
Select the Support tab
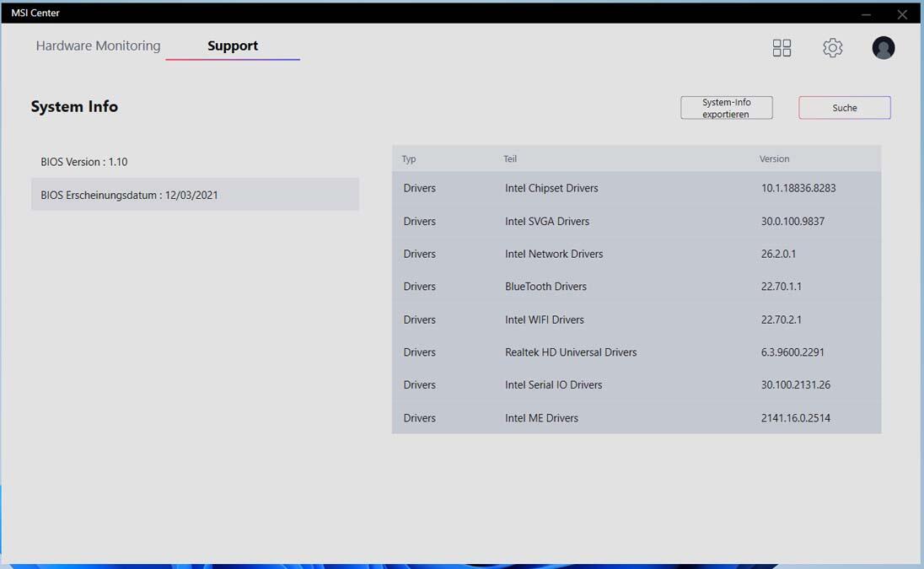[232, 46]
